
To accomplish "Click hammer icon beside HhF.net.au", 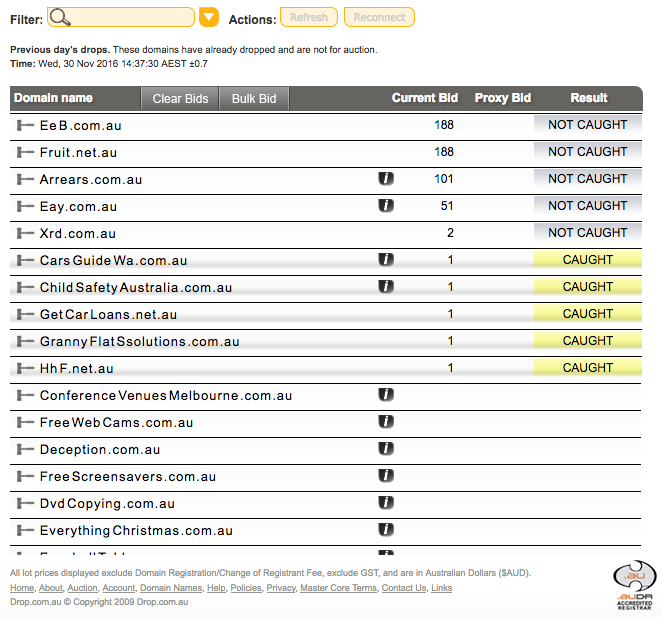I will 25,369.
